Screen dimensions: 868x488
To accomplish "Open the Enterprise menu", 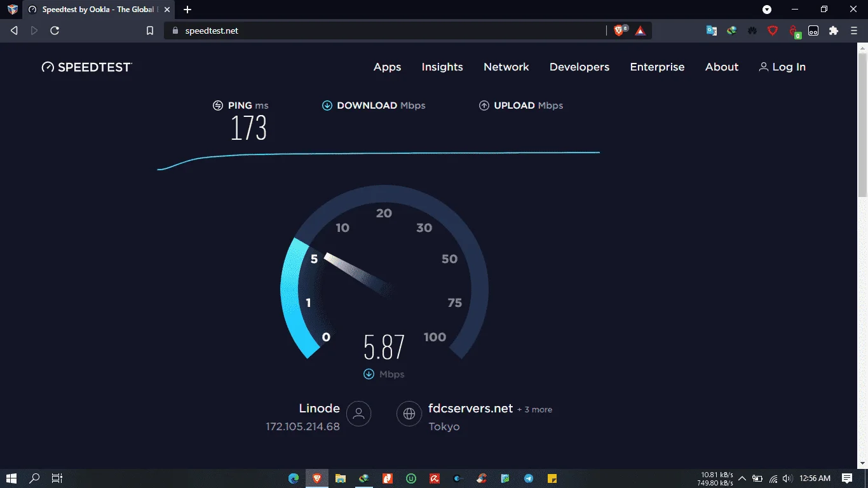I will pyautogui.click(x=657, y=67).
